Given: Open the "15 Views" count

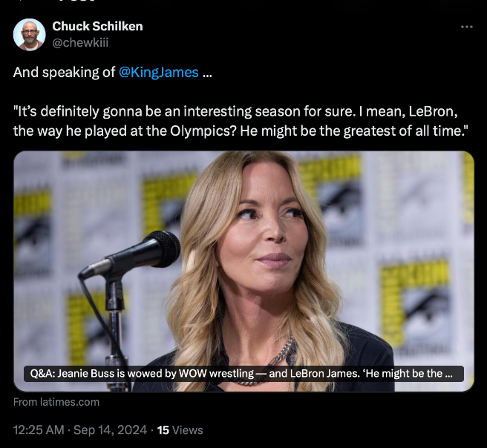Looking at the screenshot, I should (180, 429).
